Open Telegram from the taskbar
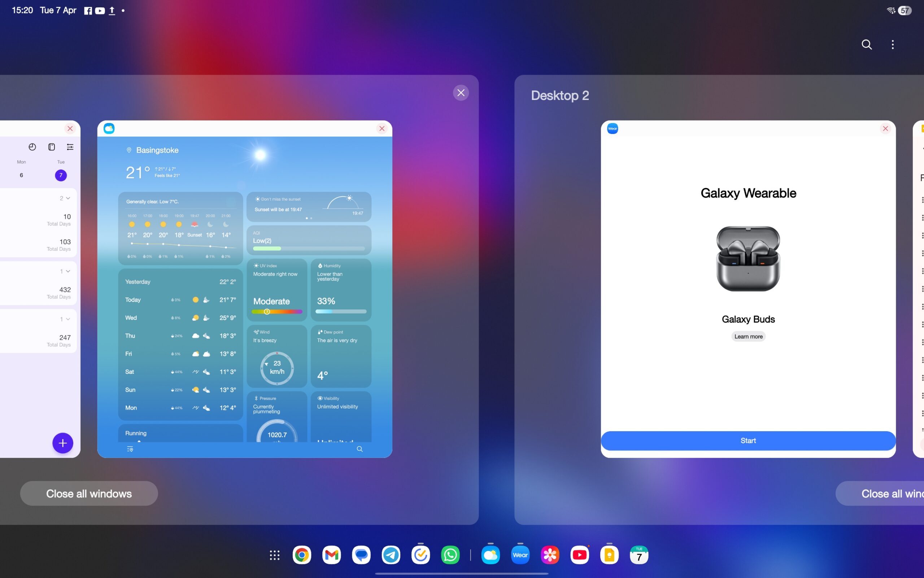This screenshot has height=578, width=924. point(391,554)
